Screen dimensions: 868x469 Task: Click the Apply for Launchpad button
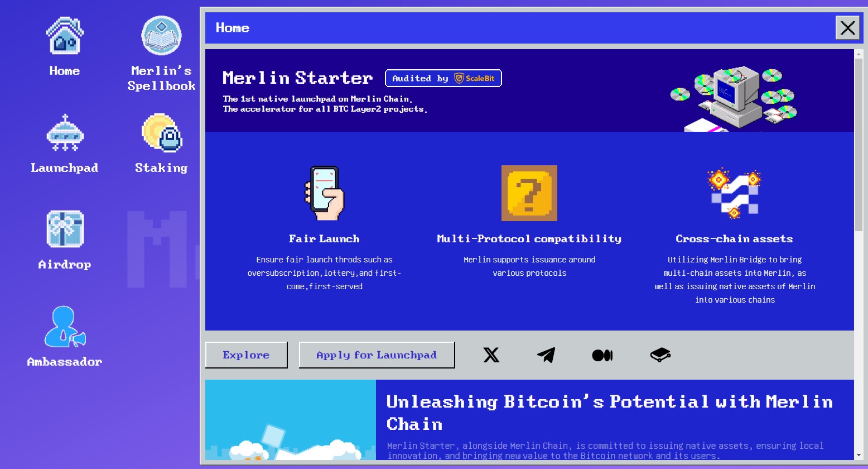[x=377, y=355]
